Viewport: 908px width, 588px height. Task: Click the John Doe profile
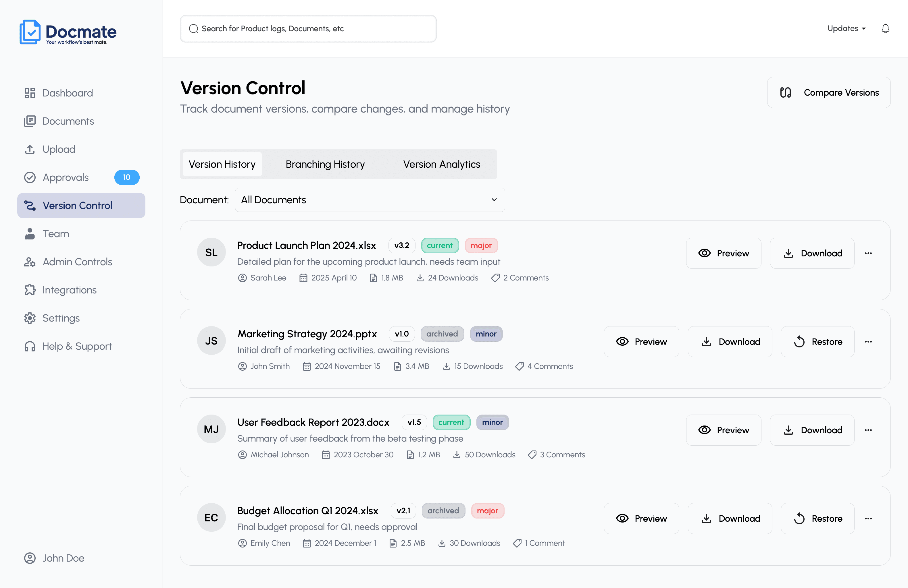pyautogui.click(x=54, y=558)
